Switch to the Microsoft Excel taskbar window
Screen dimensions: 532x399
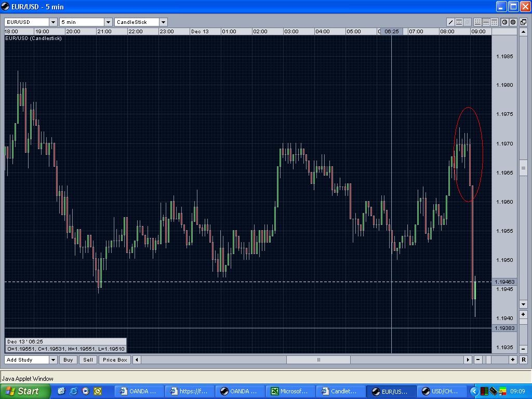point(290,392)
